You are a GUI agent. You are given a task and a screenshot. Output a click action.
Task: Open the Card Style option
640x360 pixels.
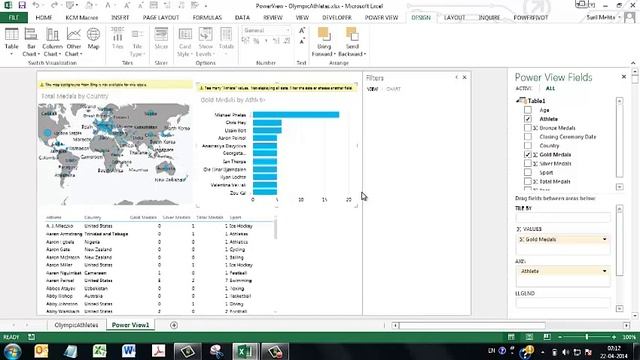click(x=185, y=42)
